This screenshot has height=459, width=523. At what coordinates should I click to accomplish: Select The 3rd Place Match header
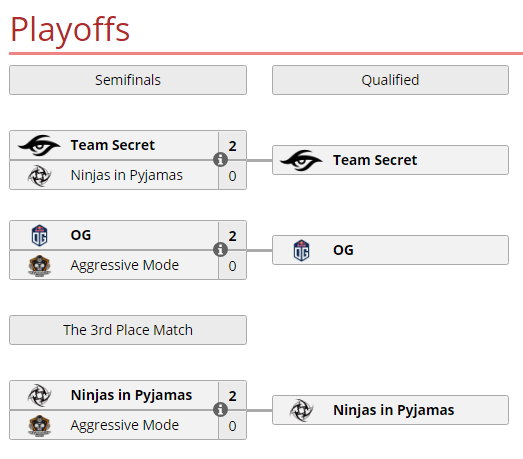coord(128,330)
